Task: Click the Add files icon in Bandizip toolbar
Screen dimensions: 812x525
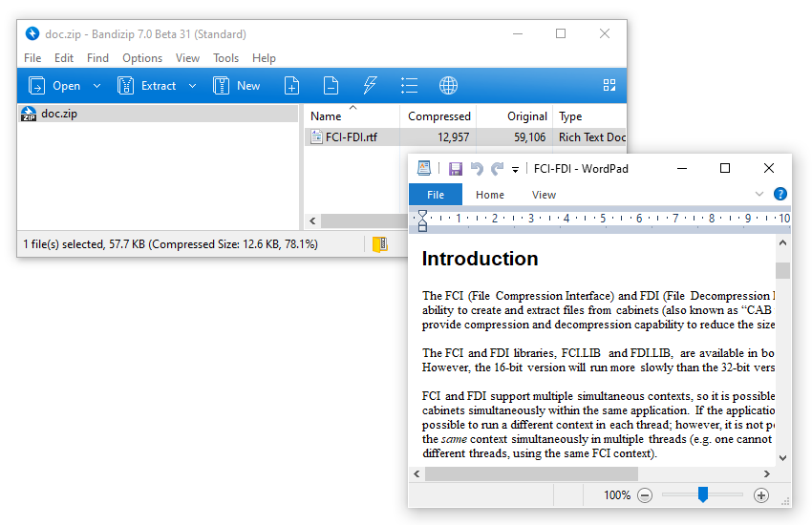Action: 292,86
